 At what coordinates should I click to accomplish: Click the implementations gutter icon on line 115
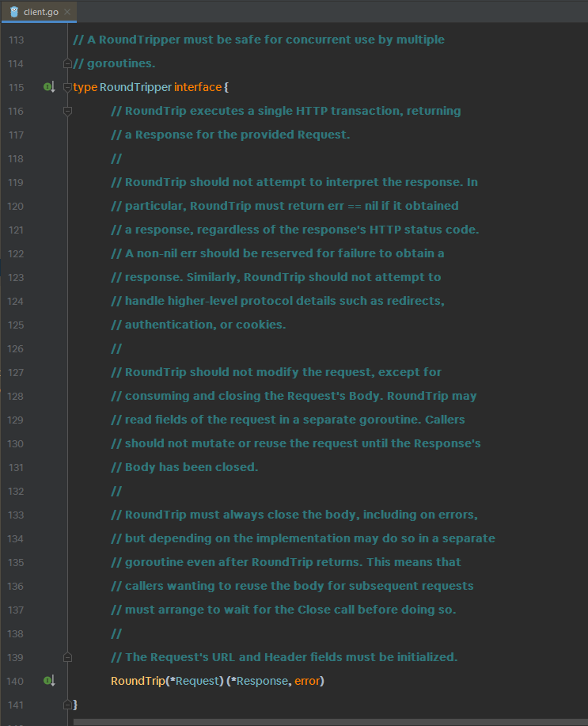(x=49, y=87)
